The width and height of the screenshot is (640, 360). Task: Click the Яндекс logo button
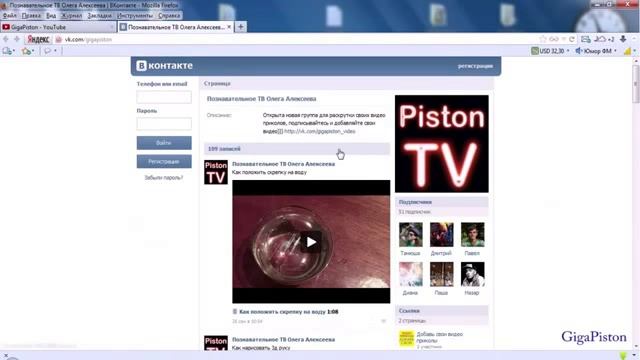pyautogui.click(x=38, y=40)
